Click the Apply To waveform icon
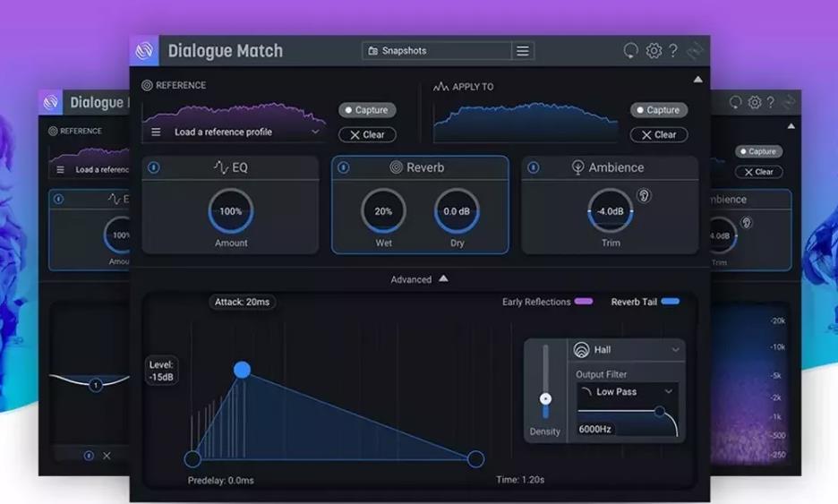The image size is (838, 504). pyautogui.click(x=440, y=87)
